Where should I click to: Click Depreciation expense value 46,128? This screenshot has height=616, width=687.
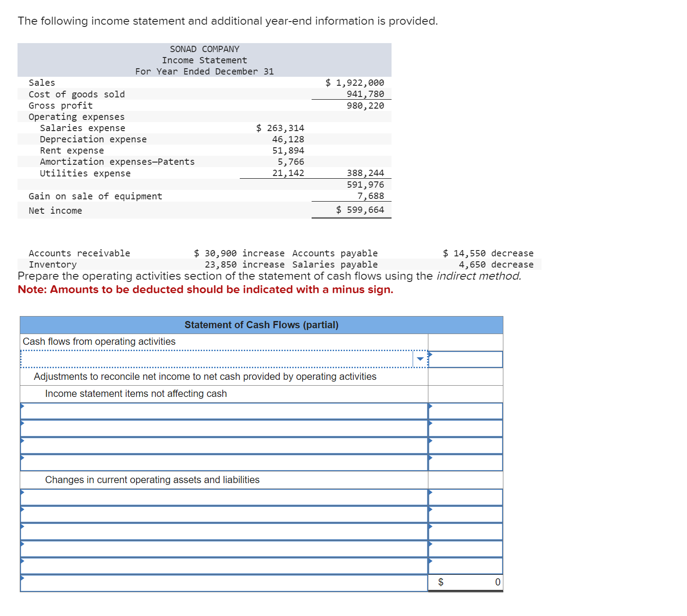click(288, 139)
